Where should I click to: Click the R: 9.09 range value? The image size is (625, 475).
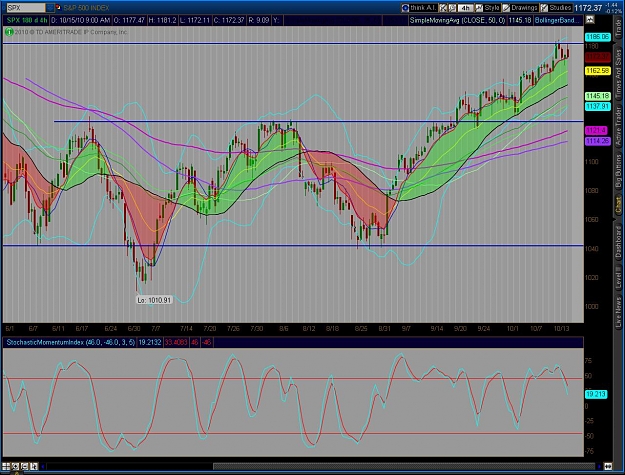click(x=259, y=20)
